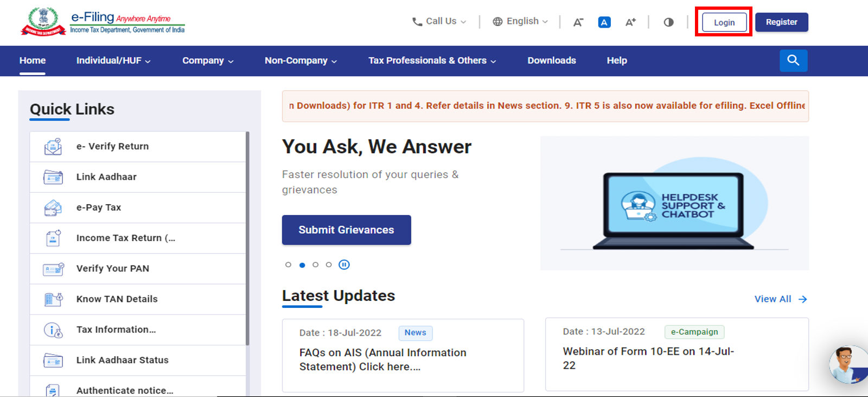This screenshot has height=397, width=868.
Task: Click the e-Pay Tax wallet icon
Action: (53, 207)
